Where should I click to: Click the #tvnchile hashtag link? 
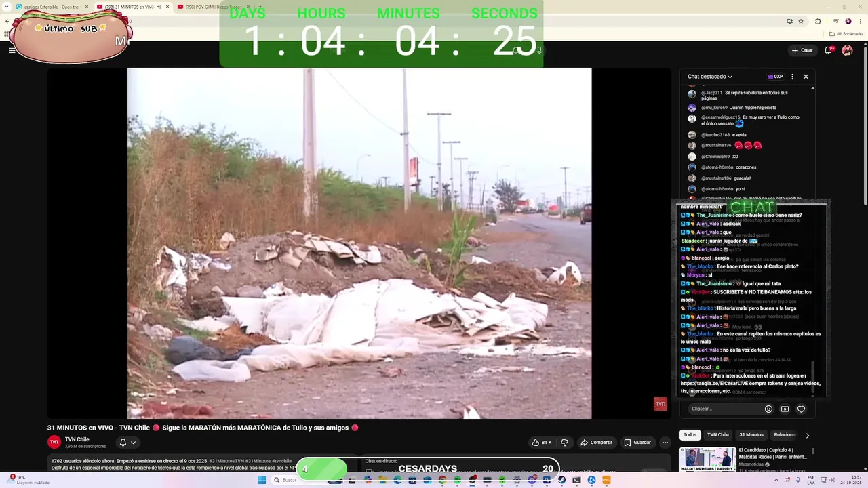pos(281,461)
